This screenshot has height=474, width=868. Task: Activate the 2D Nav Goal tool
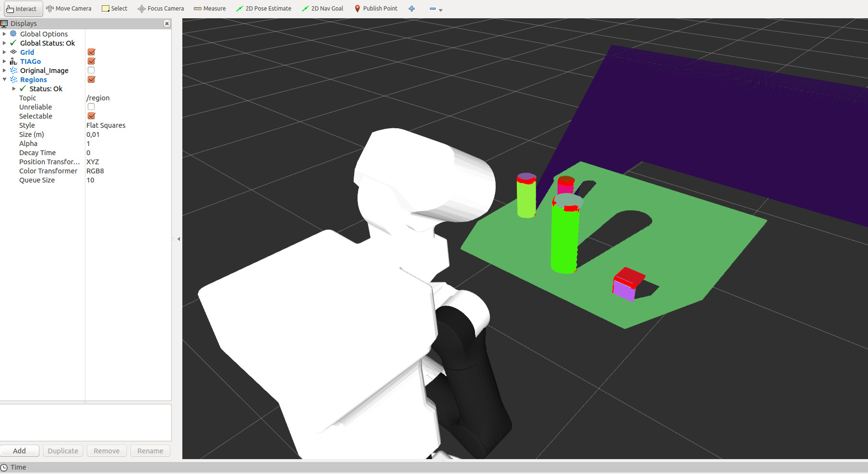tap(322, 9)
